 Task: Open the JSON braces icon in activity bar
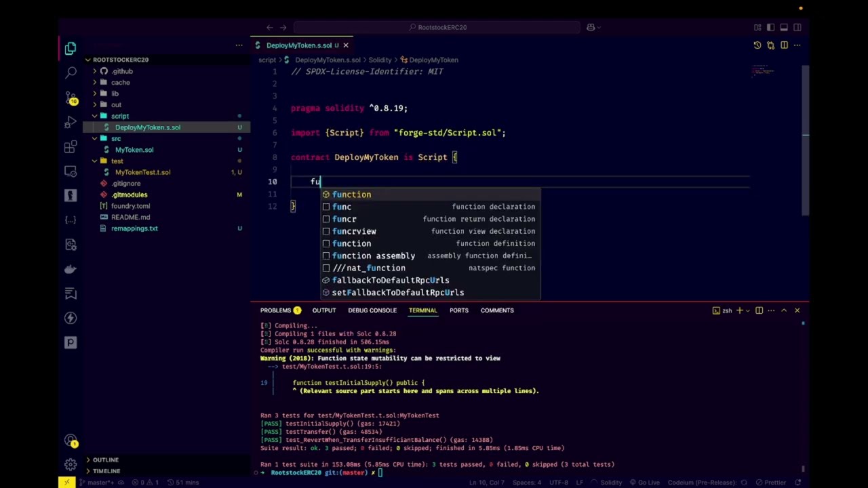[71, 220]
